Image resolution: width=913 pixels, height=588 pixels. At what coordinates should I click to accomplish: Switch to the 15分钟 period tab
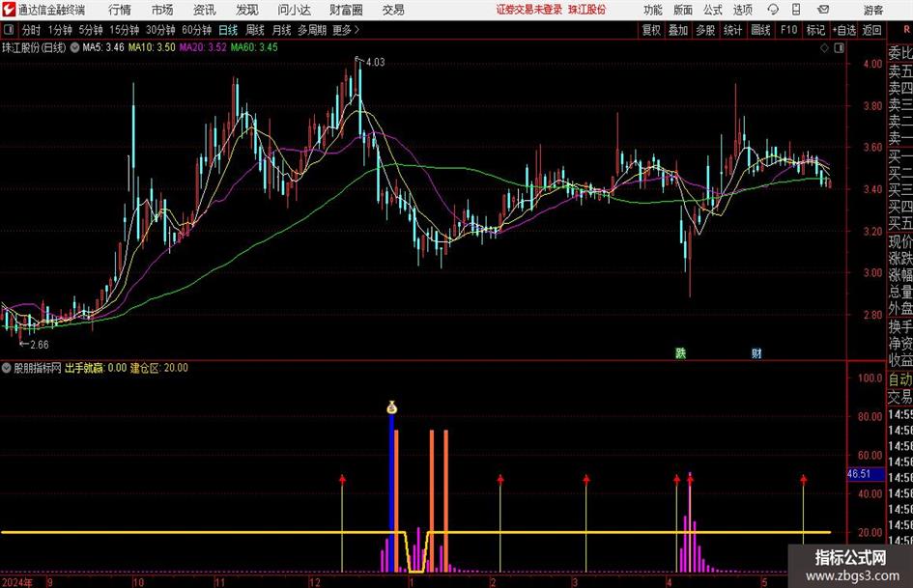coord(125,30)
